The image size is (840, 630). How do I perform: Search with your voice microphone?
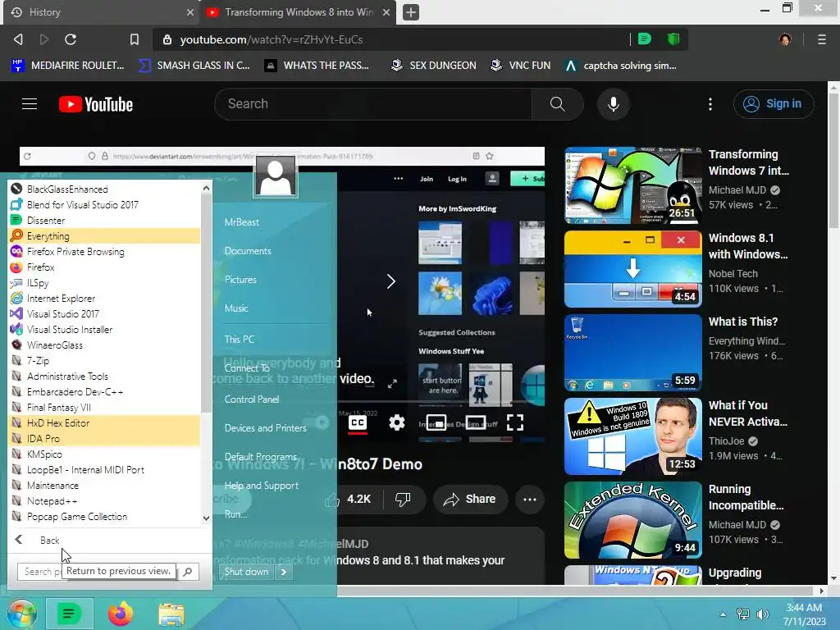[x=614, y=104]
